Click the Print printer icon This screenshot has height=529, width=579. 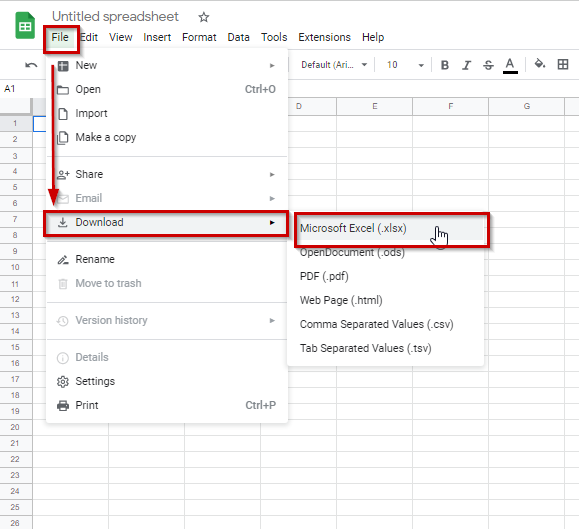(63, 405)
